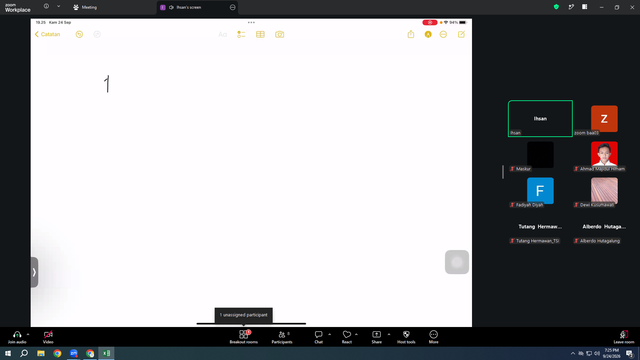
Task: Click green encryption shield icon
Action: (x=556, y=7)
